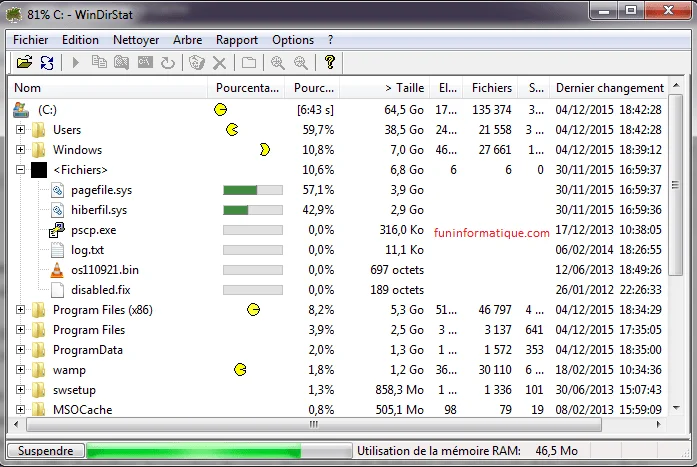
Task: Click the Copy path toolbar icon
Action: 99,63
